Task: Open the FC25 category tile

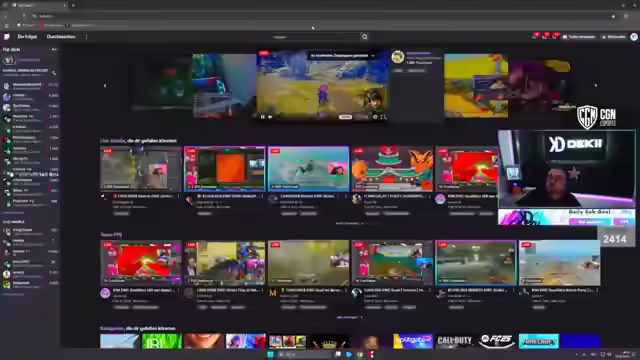Action: coord(496,341)
